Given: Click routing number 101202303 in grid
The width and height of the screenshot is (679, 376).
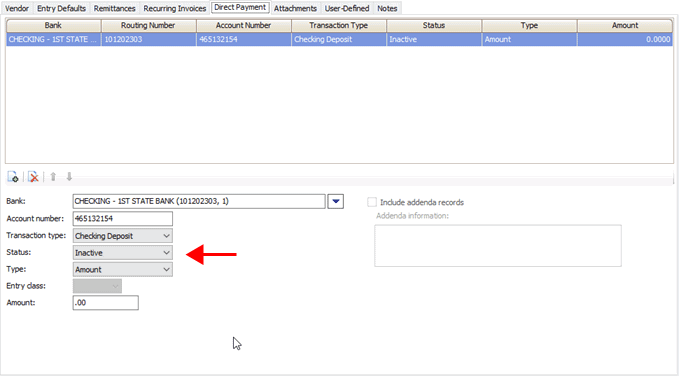Looking at the screenshot, I should pyautogui.click(x=149, y=39).
